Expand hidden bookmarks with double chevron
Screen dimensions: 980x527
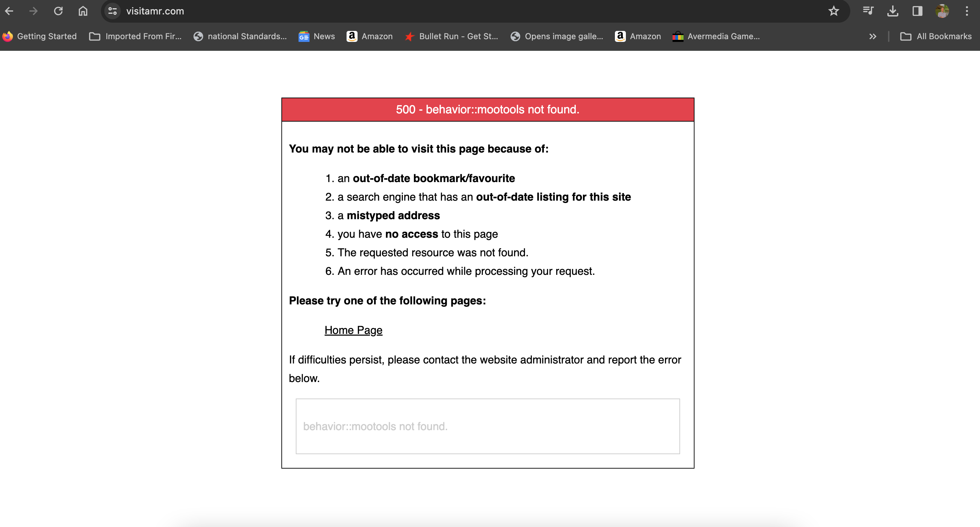(873, 36)
